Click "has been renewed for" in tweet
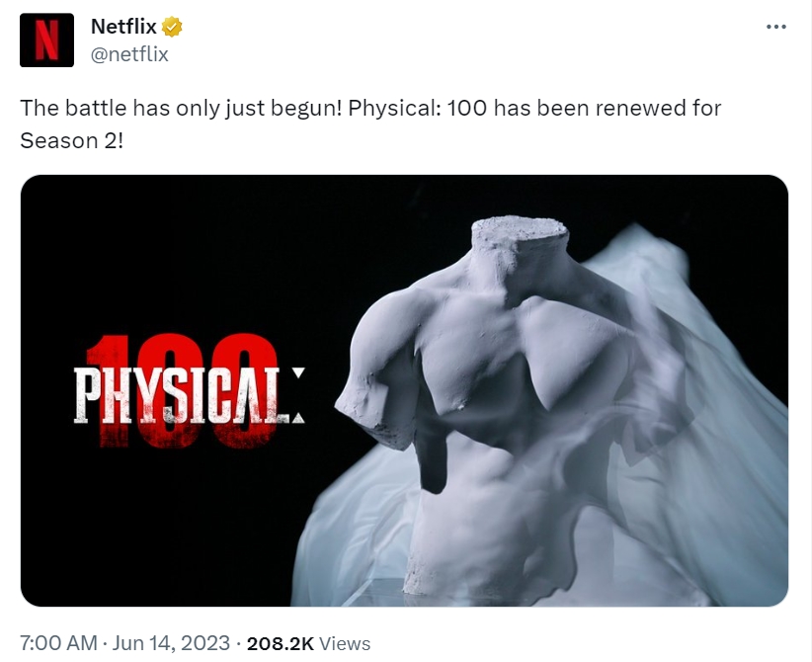Viewport: 812px width, 662px height. [607, 109]
